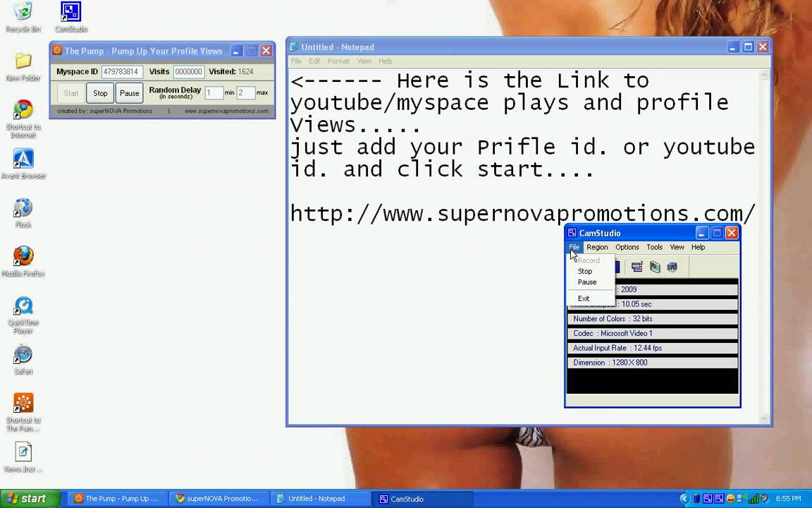Click the battery icon in system tray
The width and height of the screenshot is (812, 508).
click(x=696, y=499)
